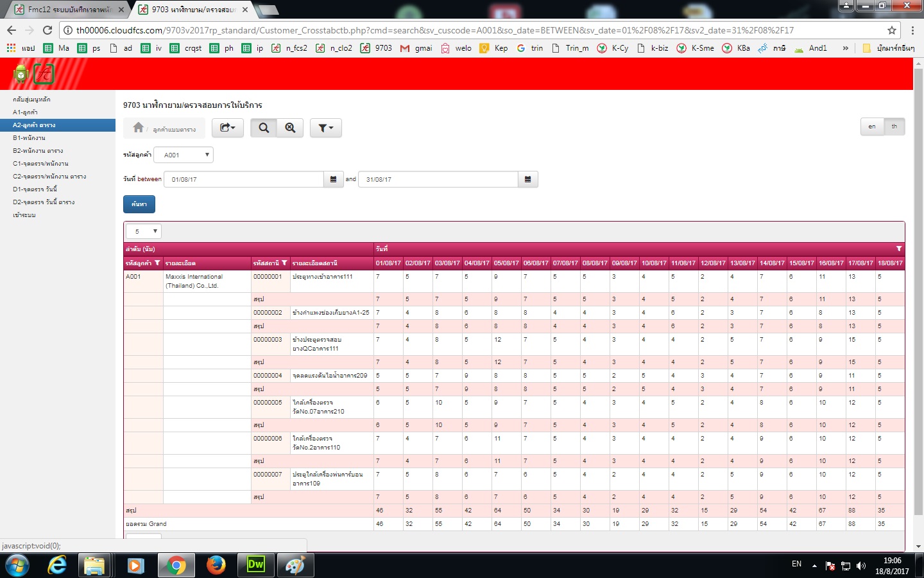The width and height of the screenshot is (924, 578).
Task: Open the Windows Start button
Action: tap(17, 565)
